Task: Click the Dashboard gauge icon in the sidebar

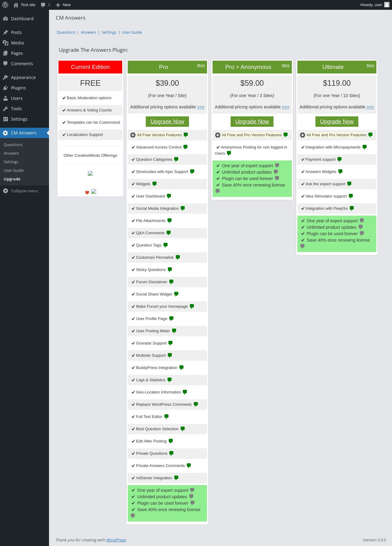Action: [x=6, y=19]
